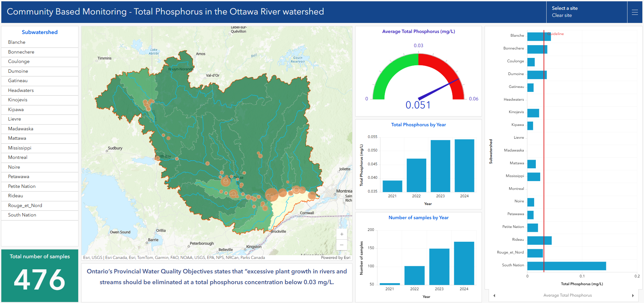Image resolution: width=644 pixels, height=303 pixels.
Task: Zoom in on the map
Action: coord(342,234)
